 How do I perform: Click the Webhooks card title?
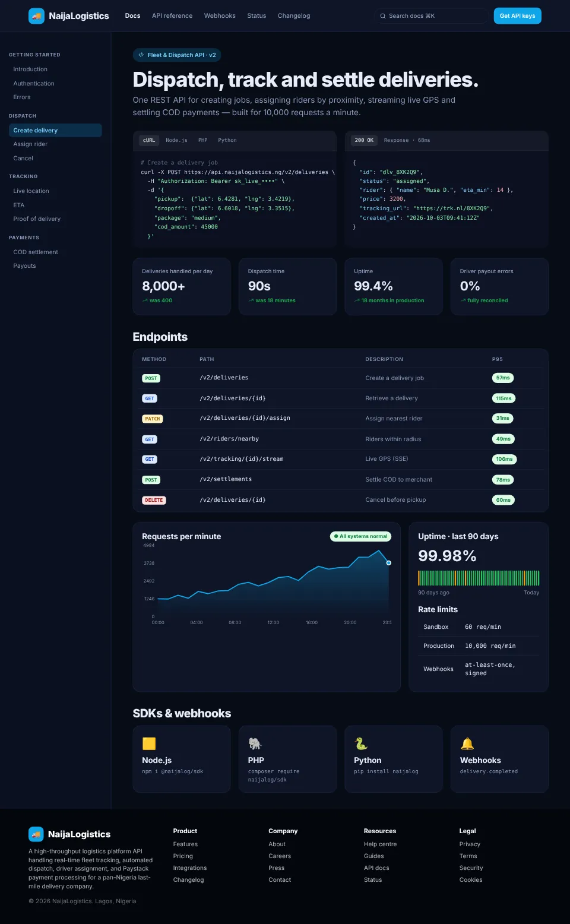click(480, 760)
